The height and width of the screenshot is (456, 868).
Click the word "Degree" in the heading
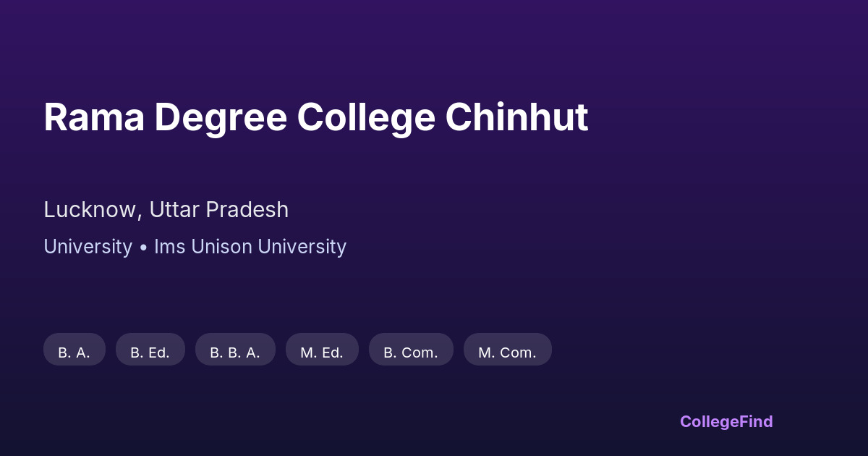tap(221, 117)
